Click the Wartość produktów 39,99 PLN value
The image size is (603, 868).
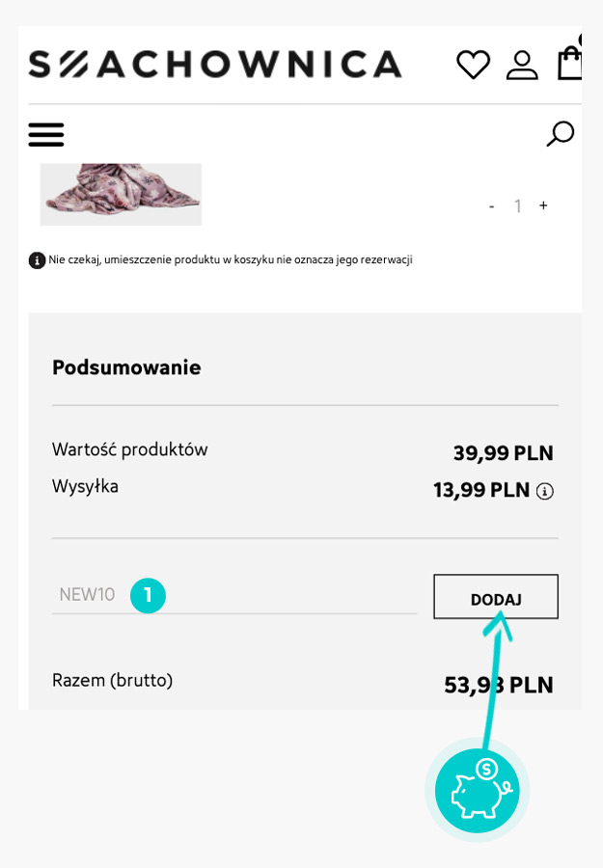[x=503, y=453]
